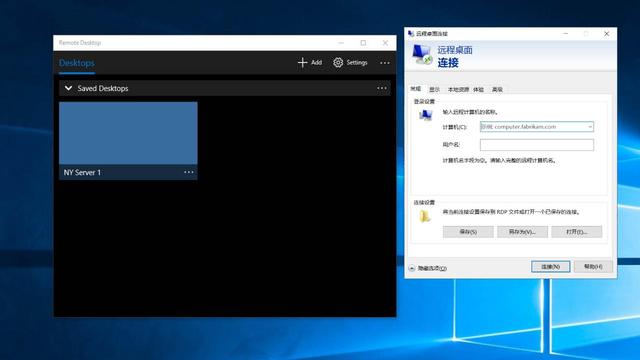Image resolution: width=640 pixels, height=360 pixels.
Task: Click the NY Server 1 label
Action: pos(82,173)
